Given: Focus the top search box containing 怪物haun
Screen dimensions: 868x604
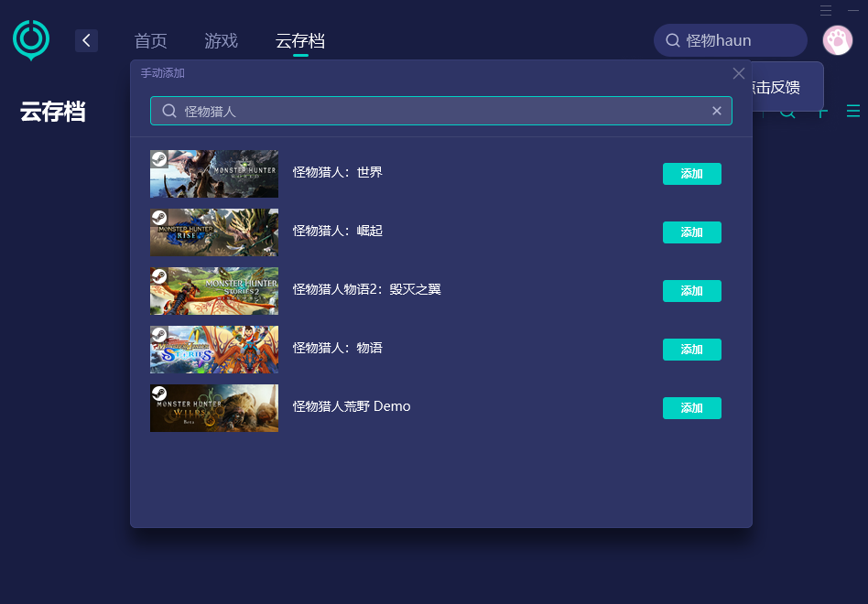Looking at the screenshot, I should pos(730,40).
